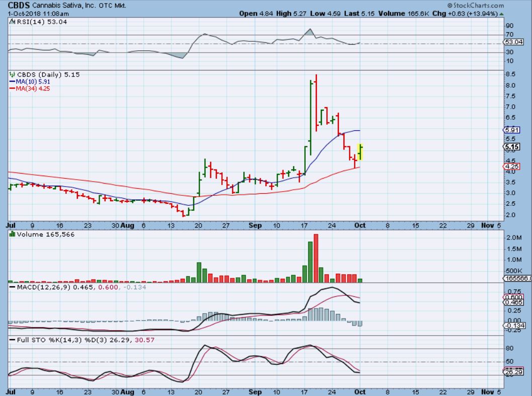Click the black MACD legend line marker

12,287
